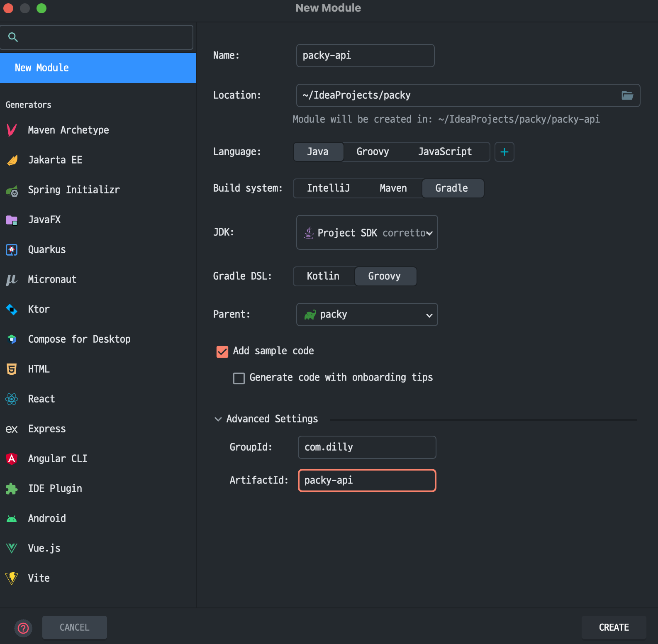Open the JDK Project SDK dropdown
This screenshot has height=644, width=658.
[367, 232]
